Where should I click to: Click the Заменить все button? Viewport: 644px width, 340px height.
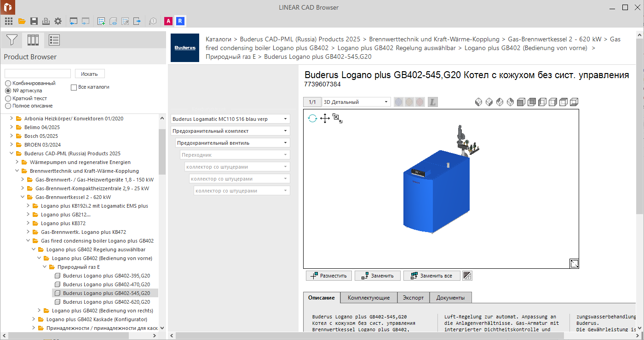pyautogui.click(x=431, y=276)
